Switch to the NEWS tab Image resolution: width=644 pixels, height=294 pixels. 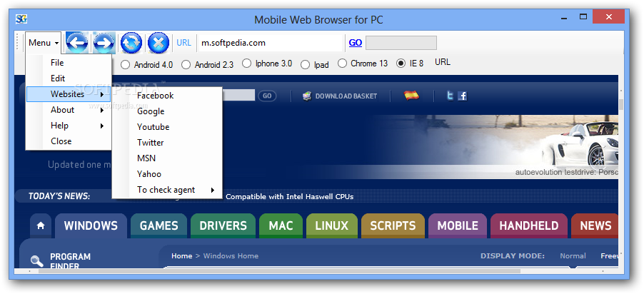tap(595, 225)
